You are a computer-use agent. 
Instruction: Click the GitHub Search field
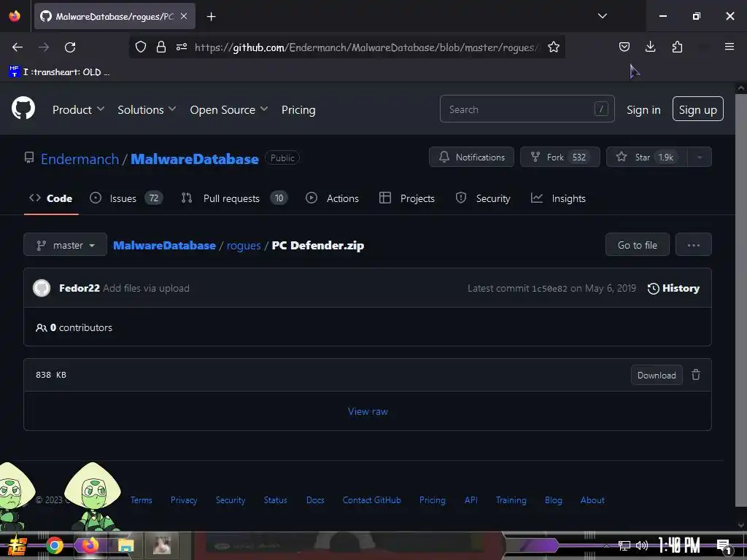pos(527,109)
